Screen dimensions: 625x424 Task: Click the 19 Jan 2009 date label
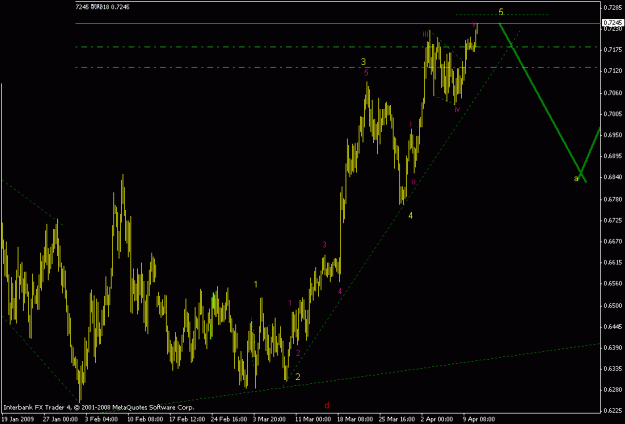click(18, 419)
